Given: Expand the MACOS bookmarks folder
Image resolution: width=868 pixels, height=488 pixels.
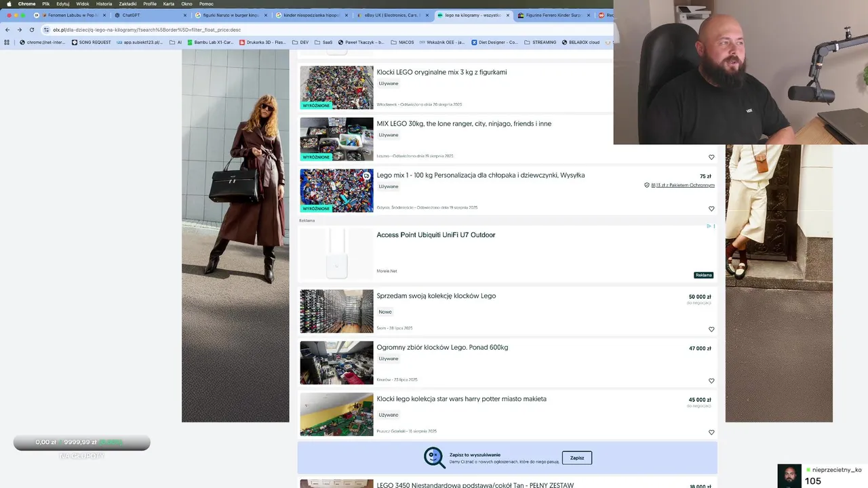Looking at the screenshot, I should [401, 42].
